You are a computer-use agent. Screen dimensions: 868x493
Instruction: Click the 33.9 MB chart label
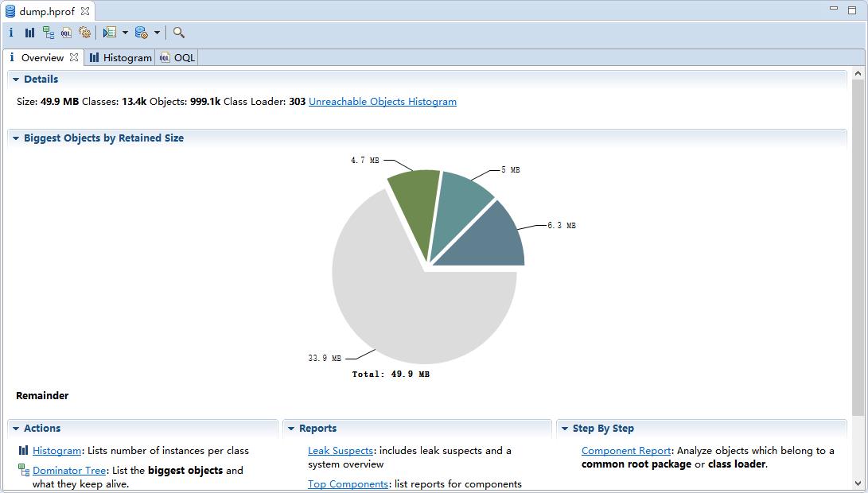[325, 358]
